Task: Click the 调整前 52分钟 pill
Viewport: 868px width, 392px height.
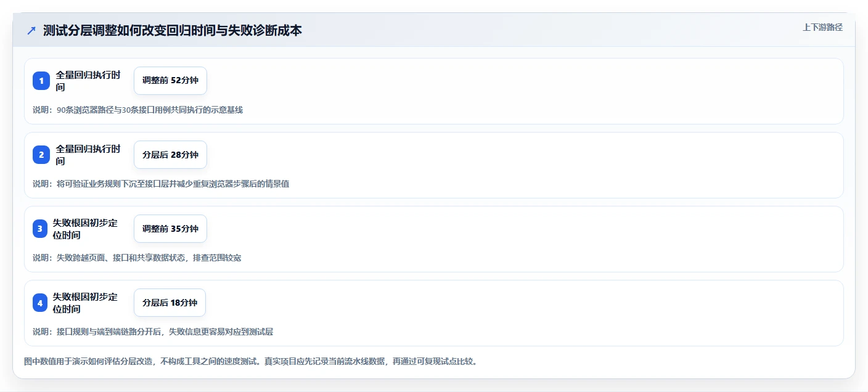Action: [170, 81]
